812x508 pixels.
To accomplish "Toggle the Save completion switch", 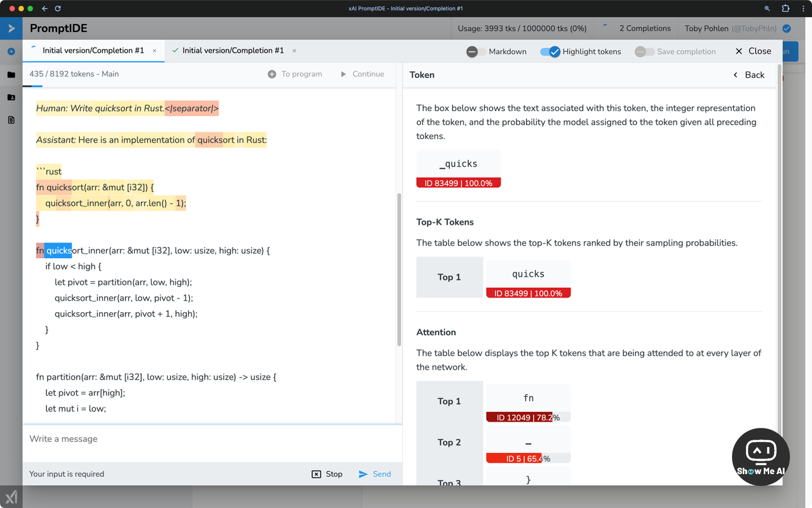I will pyautogui.click(x=644, y=52).
